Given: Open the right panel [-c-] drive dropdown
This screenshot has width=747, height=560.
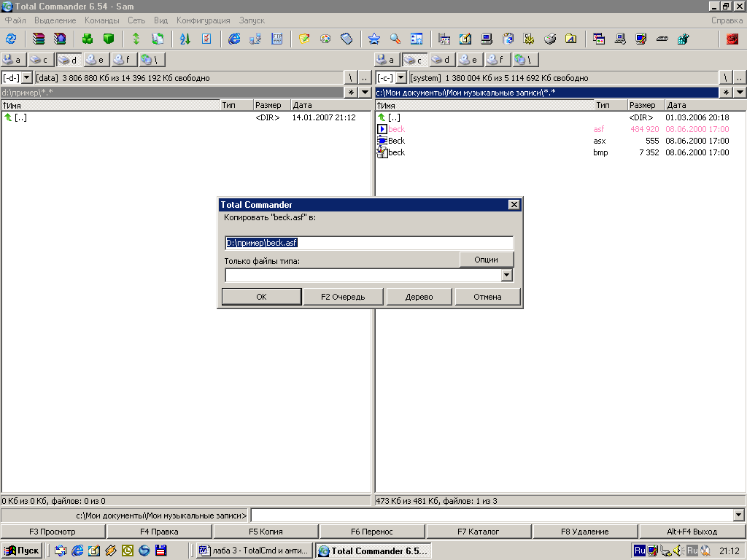Looking at the screenshot, I should [400, 77].
